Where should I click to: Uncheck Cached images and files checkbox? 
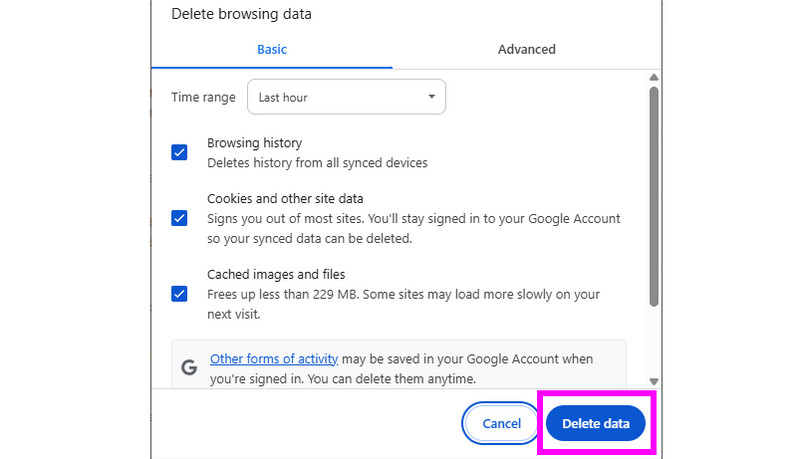click(x=179, y=294)
